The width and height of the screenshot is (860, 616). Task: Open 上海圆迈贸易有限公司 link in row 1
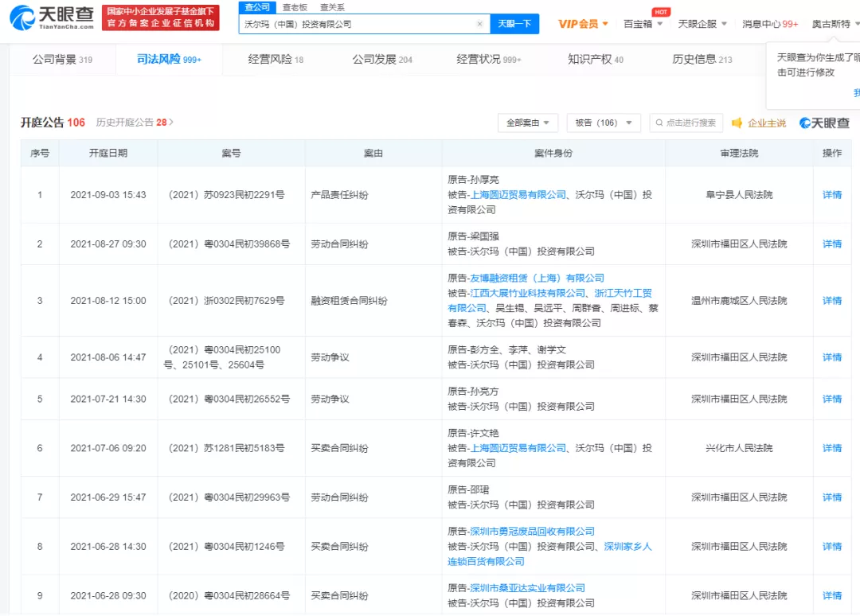518,195
